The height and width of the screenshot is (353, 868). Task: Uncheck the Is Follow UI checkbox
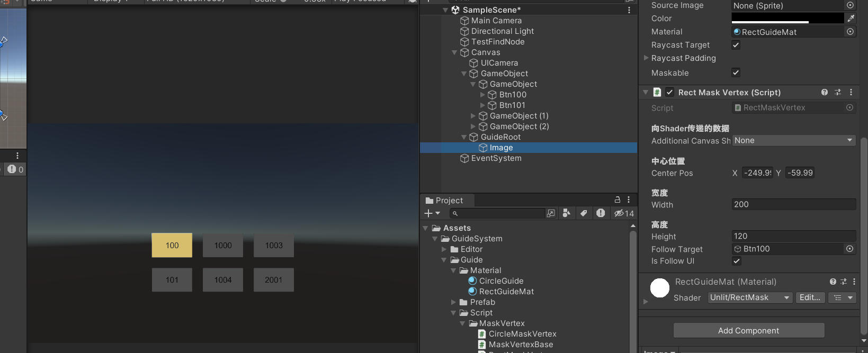tap(736, 261)
